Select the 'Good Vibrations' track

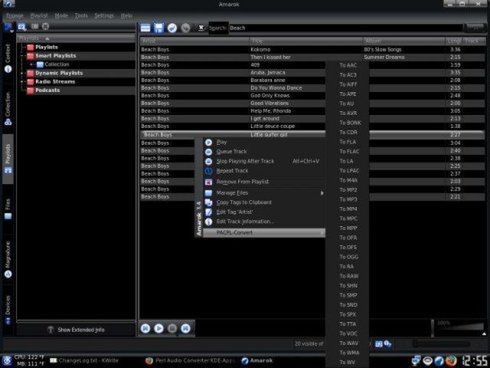269,103
